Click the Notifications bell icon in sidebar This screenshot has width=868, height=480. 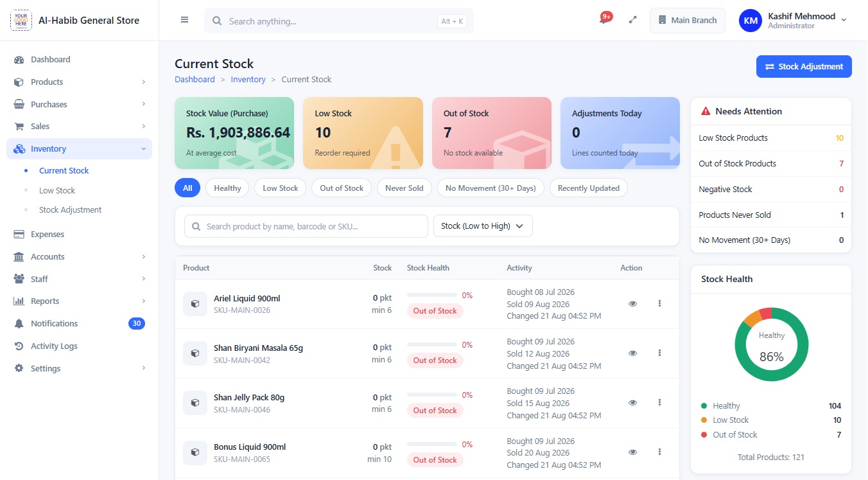coord(19,324)
